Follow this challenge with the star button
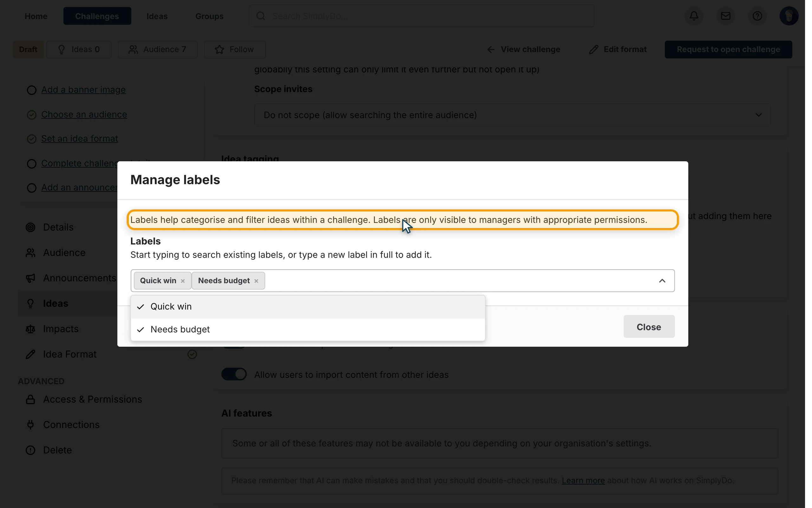The width and height of the screenshot is (812, 508). click(234, 50)
